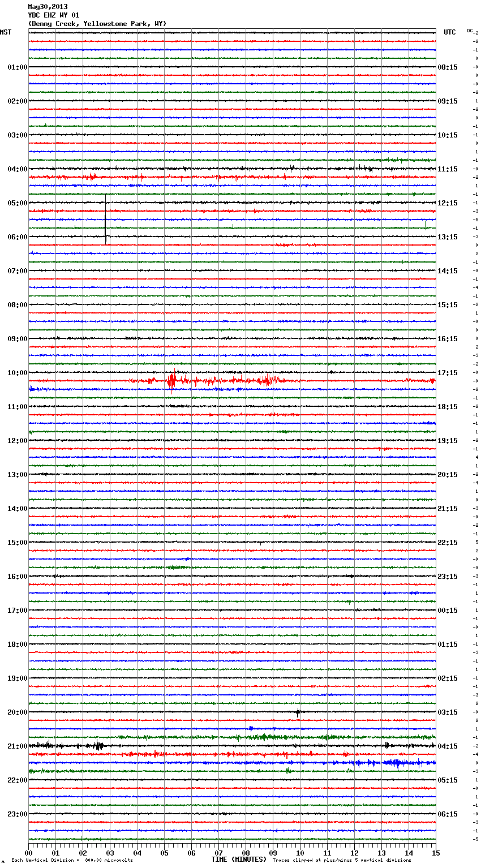Viewport: 481px width, 868px height.
Task: Click the 13:15 UTC time label
Action: click(448, 237)
